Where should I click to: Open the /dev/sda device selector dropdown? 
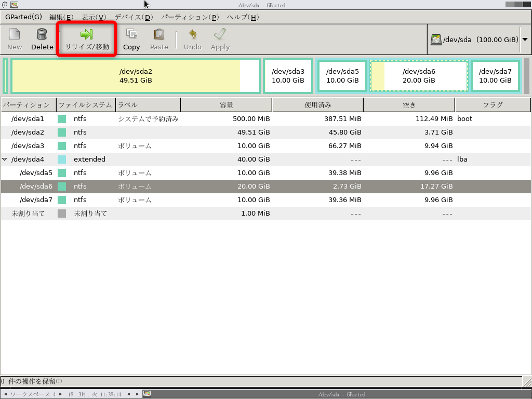pos(525,39)
